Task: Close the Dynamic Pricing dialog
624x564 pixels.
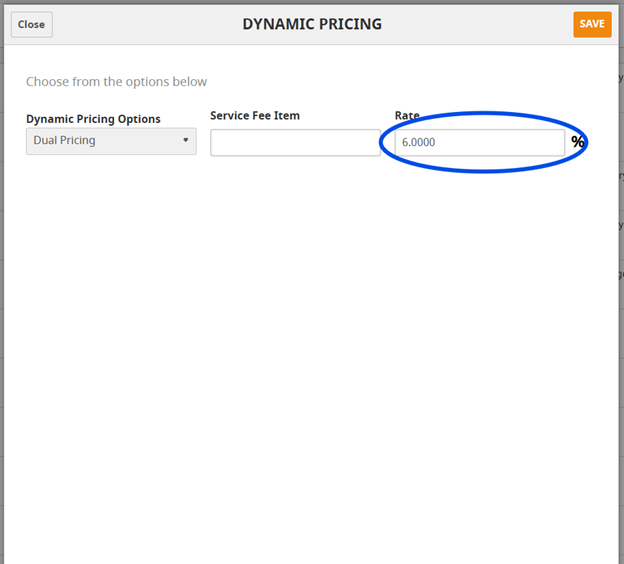Action: click(x=31, y=25)
